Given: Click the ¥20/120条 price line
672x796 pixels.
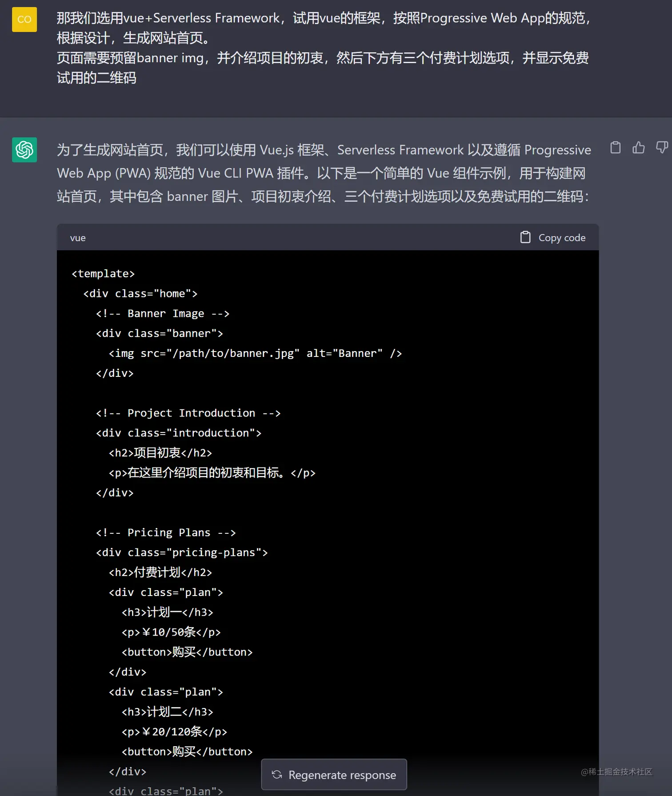Looking at the screenshot, I should pyautogui.click(x=174, y=732).
